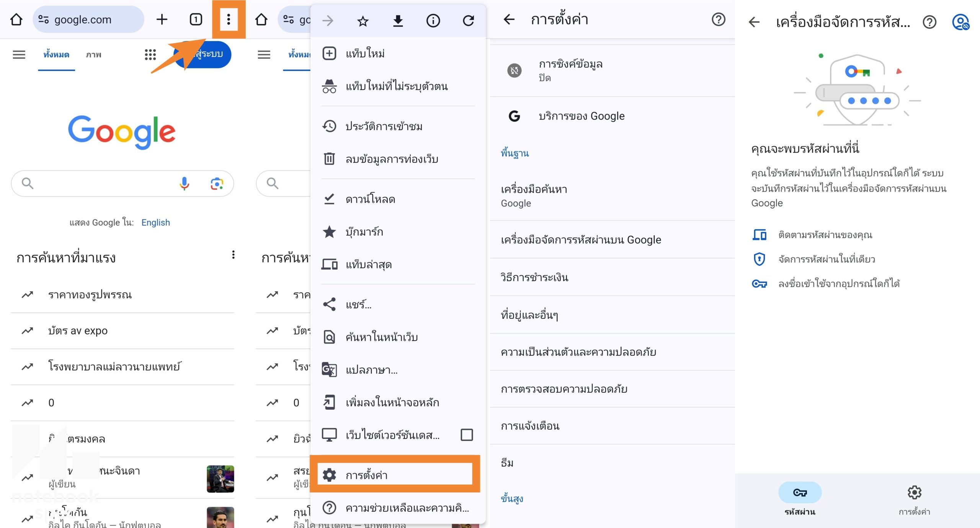Open the Google apps grid icon
The height and width of the screenshot is (528, 980).
coord(150,55)
